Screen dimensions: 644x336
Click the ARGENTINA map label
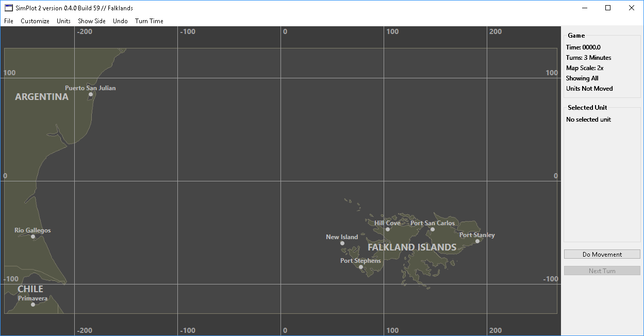[42, 97]
